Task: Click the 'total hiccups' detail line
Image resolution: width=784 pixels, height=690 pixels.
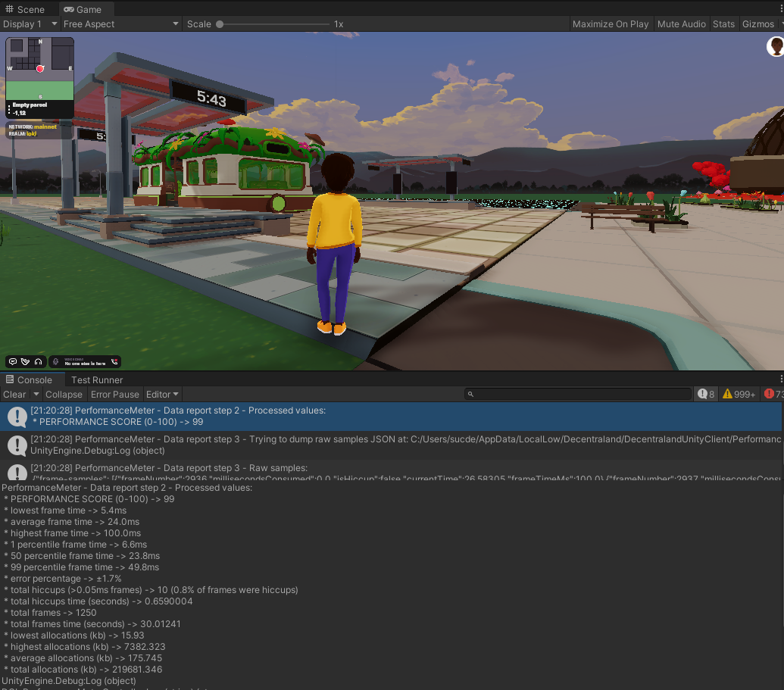Action: coord(151,590)
